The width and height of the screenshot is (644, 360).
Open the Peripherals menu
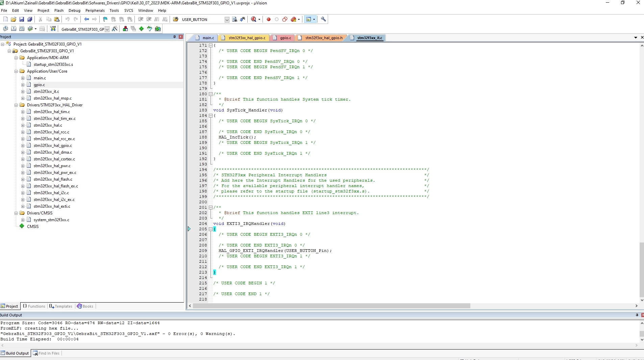click(x=95, y=10)
